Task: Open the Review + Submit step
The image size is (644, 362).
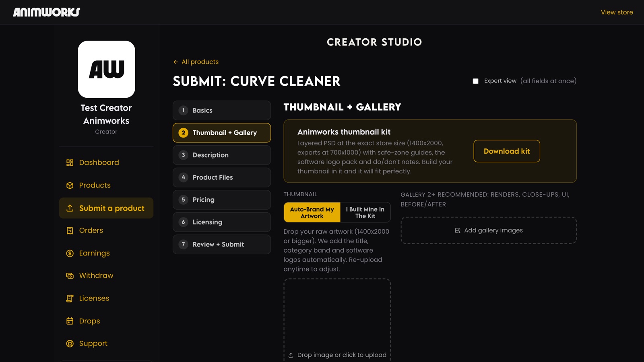Action: pyautogui.click(x=222, y=245)
